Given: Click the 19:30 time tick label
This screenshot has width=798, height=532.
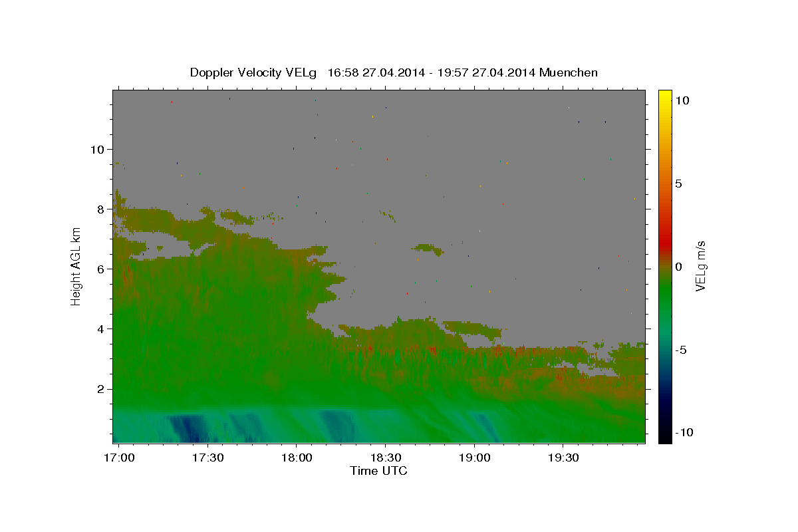Looking at the screenshot, I should click(x=563, y=458).
